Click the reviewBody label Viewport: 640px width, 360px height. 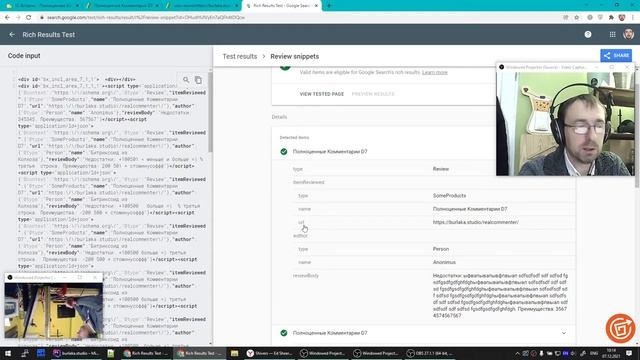coord(306,276)
